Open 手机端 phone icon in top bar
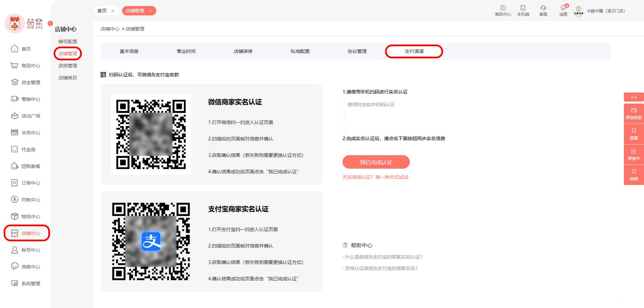 [523, 8]
